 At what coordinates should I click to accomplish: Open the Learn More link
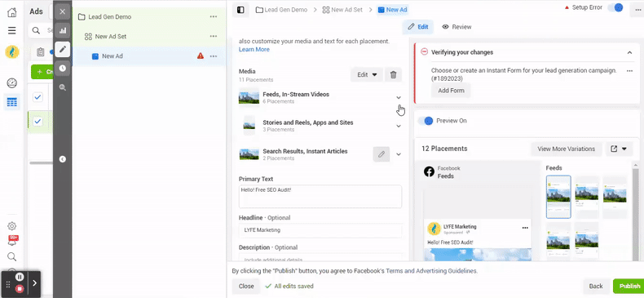click(254, 49)
